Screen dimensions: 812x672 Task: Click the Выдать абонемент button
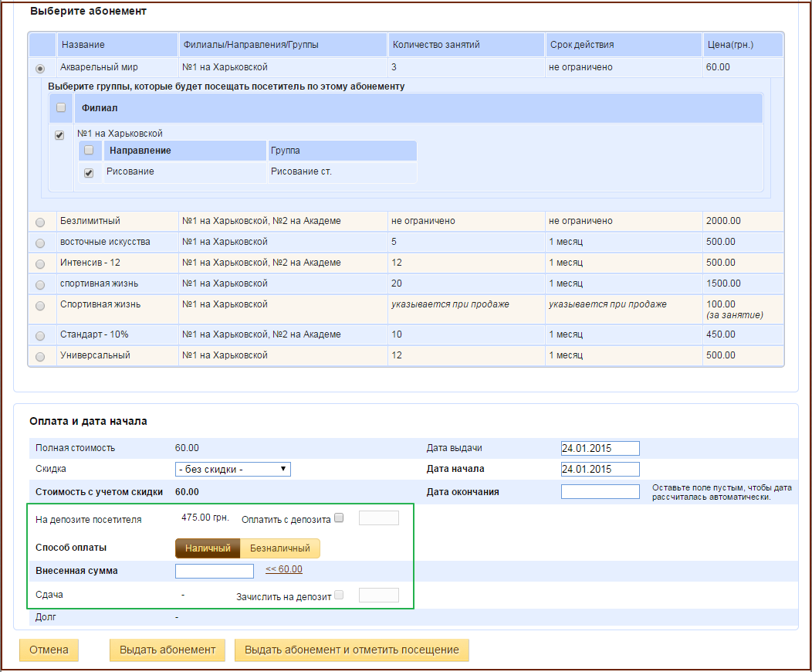click(167, 650)
